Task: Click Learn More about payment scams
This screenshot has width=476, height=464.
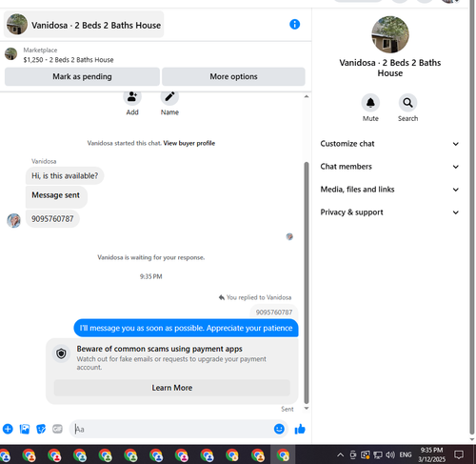Action: tap(172, 388)
